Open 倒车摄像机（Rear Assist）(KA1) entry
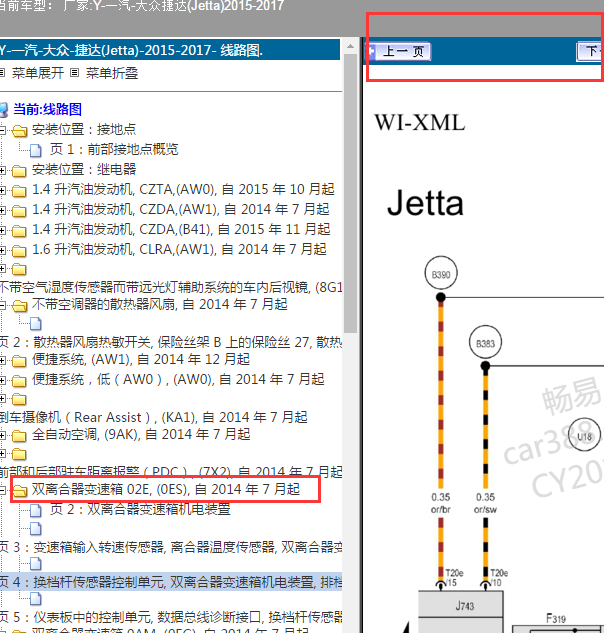This screenshot has width=604, height=633. tap(153, 417)
